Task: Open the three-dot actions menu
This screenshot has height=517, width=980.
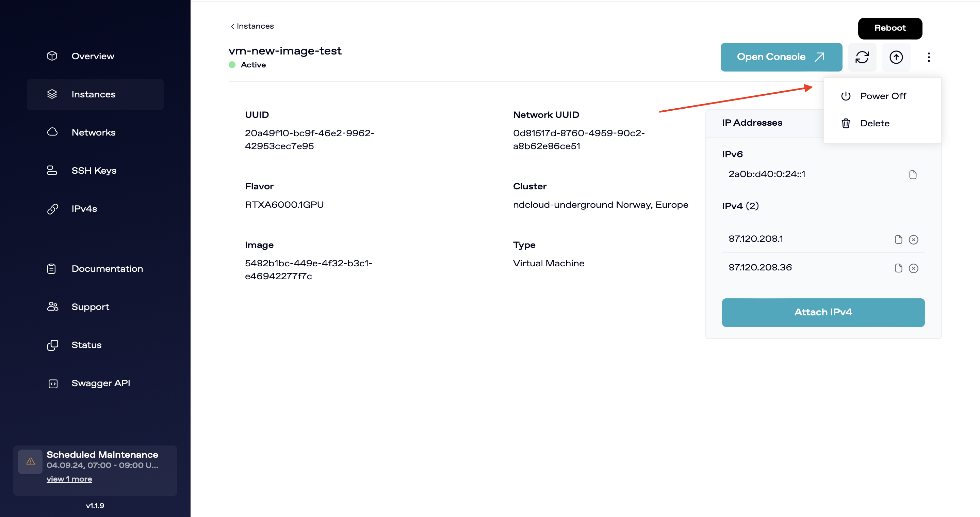Action: (x=929, y=57)
